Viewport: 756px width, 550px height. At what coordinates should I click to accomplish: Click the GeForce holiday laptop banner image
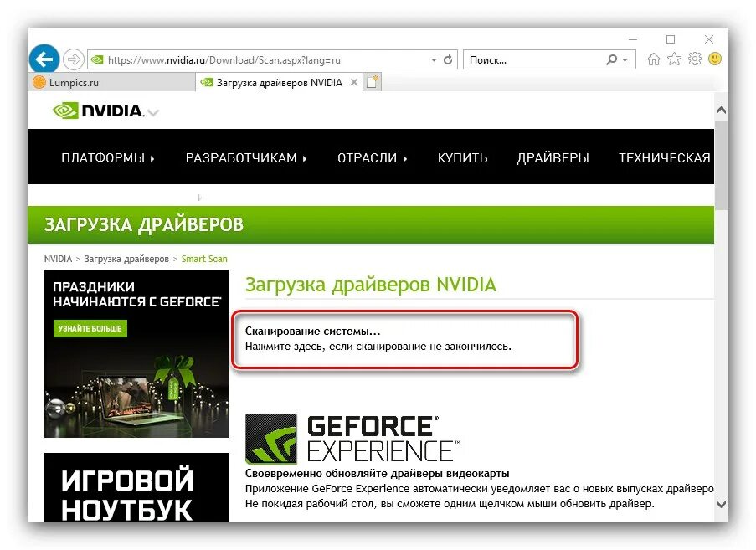click(136, 354)
